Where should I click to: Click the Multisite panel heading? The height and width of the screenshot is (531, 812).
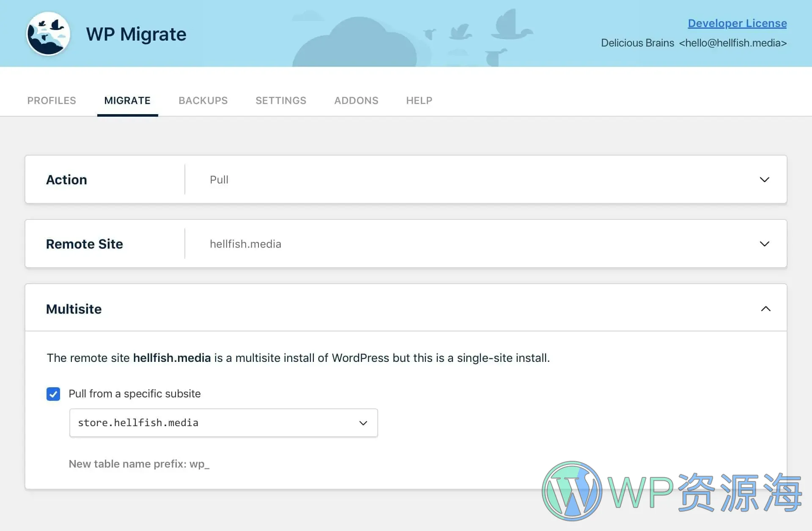(74, 309)
